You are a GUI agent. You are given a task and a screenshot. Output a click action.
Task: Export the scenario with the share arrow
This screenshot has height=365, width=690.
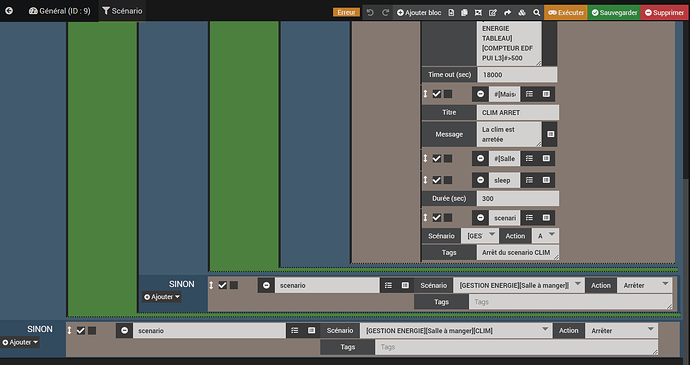(x=507, y=13)
